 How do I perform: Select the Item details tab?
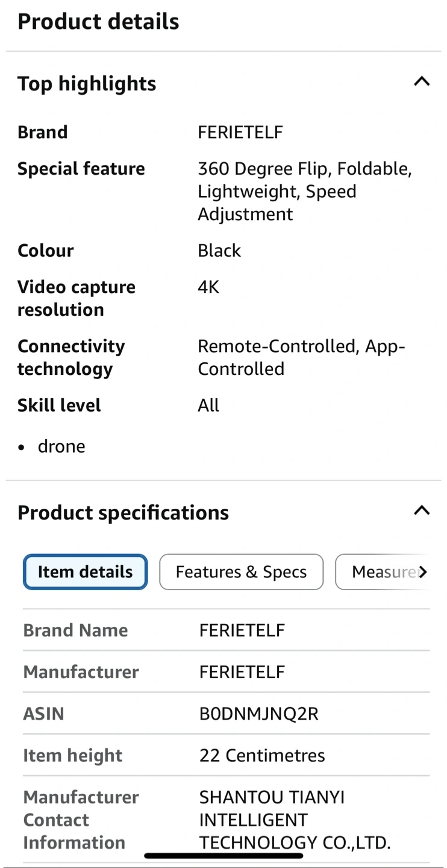(x=85, y=571)
